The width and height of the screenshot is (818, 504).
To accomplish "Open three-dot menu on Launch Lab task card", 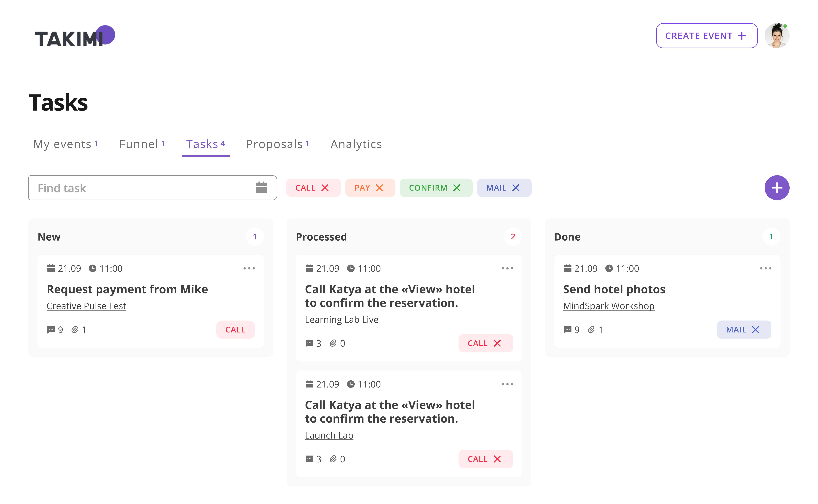I will pos(507,384).
